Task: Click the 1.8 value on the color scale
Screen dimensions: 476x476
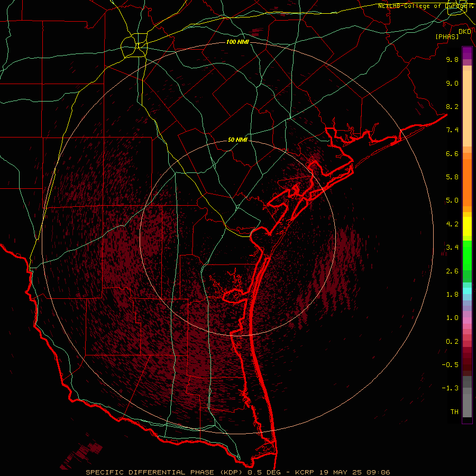Action: click(x=452, y=295)
